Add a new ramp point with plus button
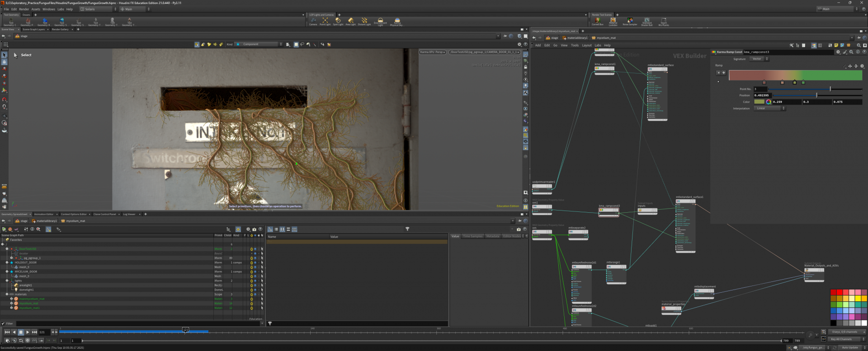This screenshot has width=868, height=351. (x=723, y=73)
